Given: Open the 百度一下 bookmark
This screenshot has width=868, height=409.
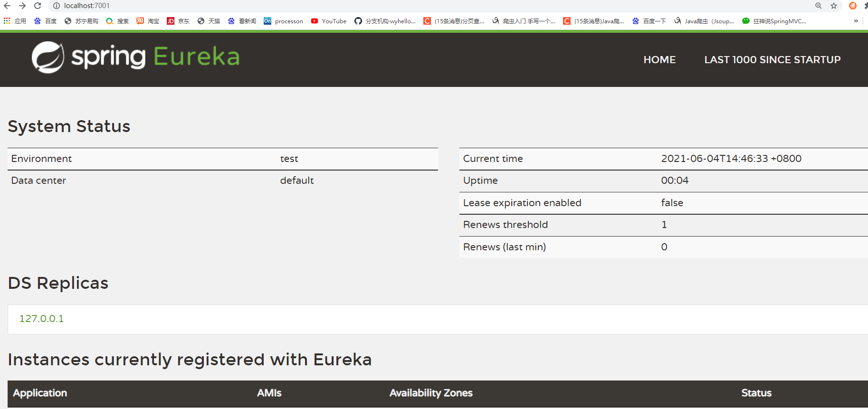Looking at the screenshot, I should click(x=649, y=21).
